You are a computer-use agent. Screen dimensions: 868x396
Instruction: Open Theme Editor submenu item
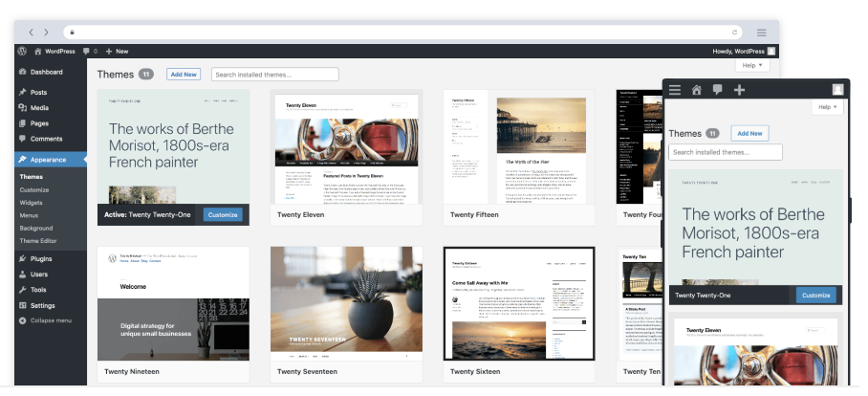pos(38,241)
